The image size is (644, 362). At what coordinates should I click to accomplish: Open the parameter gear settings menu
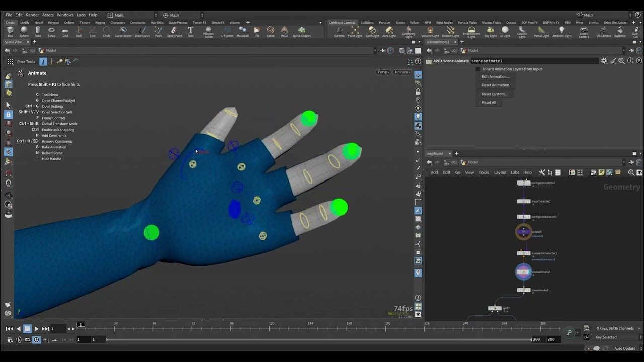pyautogui.click(x=604, y=61)
